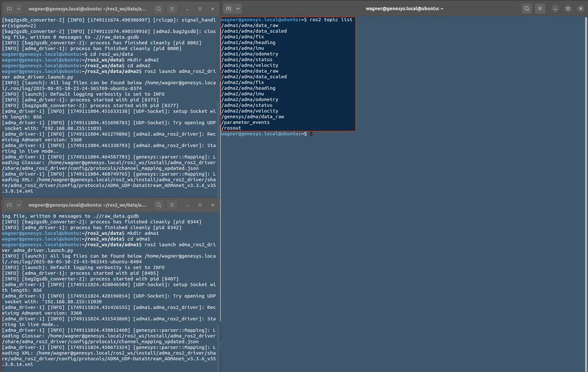588x372 pixels.
Task: Click 'process has finished cleanly [pid 8002]' line
Action: [146, 42]
